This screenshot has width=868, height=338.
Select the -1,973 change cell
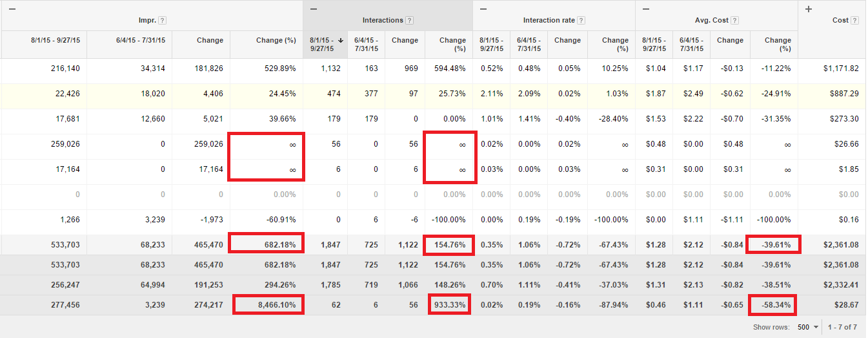[212, 220]
